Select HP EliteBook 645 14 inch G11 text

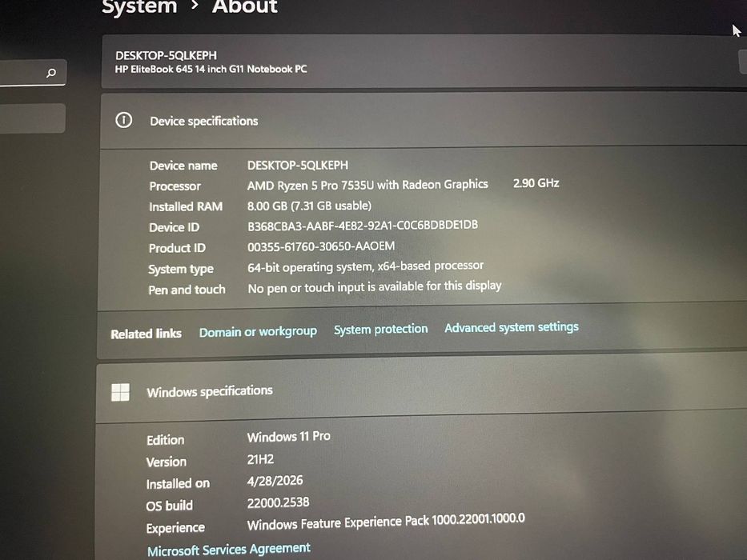pyautogui.click(x=211, y=69)
